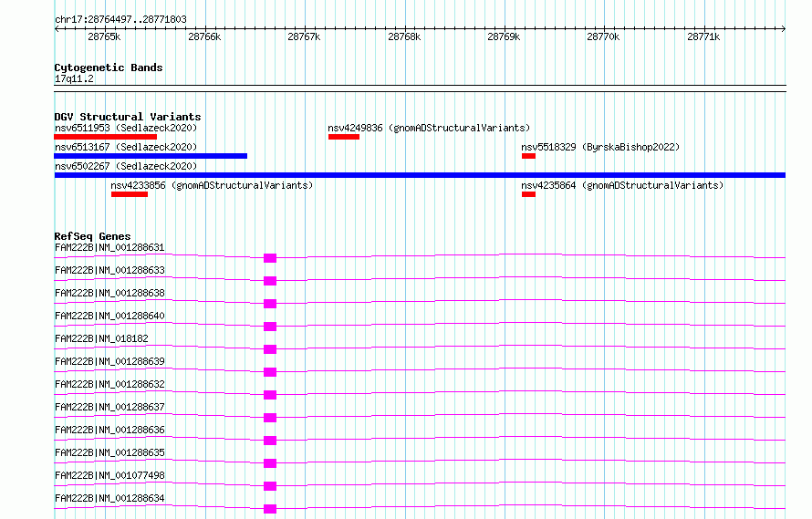This screenshot has height=519, width=812.
Task: Open FAM222B|NM_001288632 transcript label
Action: coord(109,384)
